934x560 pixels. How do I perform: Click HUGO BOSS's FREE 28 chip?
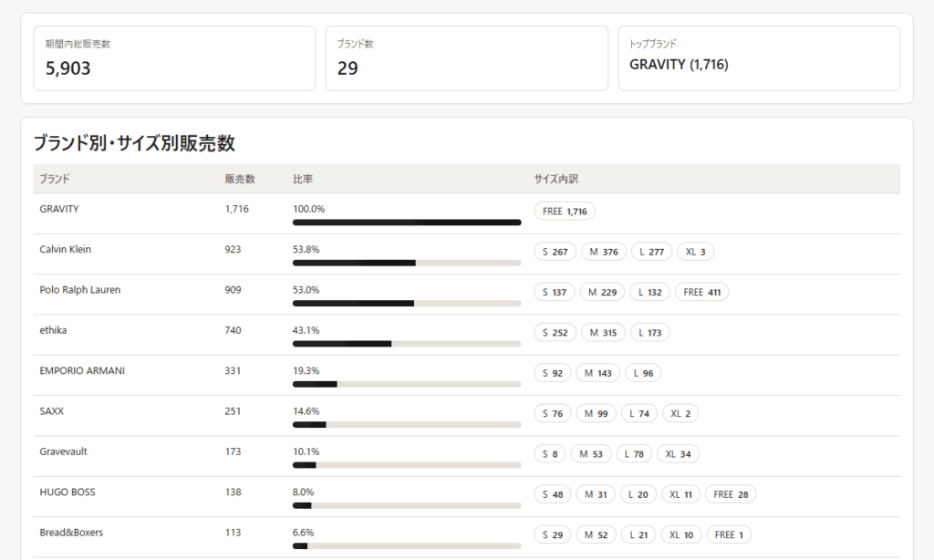[731, 495]
